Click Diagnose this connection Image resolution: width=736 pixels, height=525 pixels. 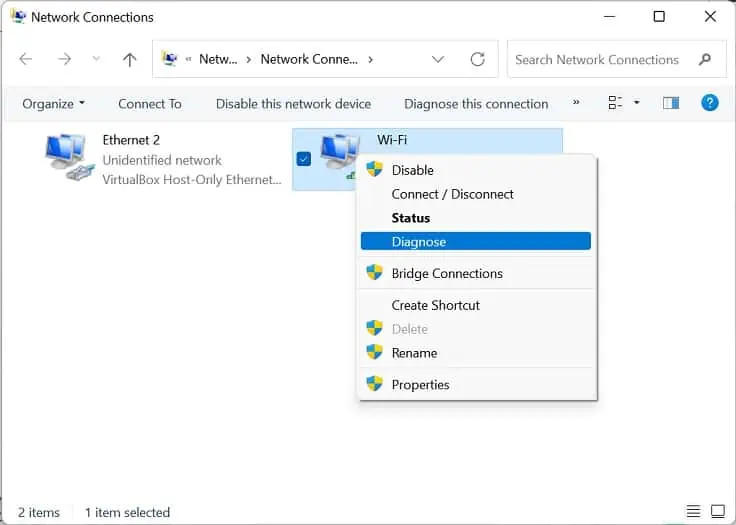pyautogui.click(x=476, y=104)
